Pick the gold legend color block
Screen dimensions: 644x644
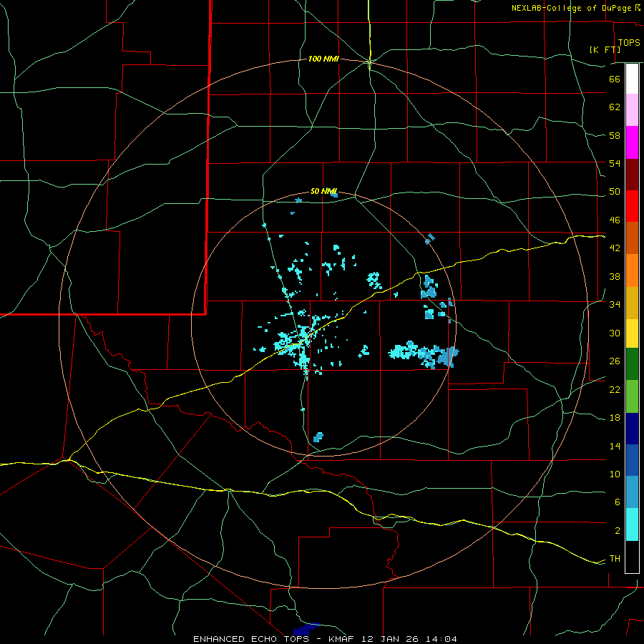pos(632,303)
